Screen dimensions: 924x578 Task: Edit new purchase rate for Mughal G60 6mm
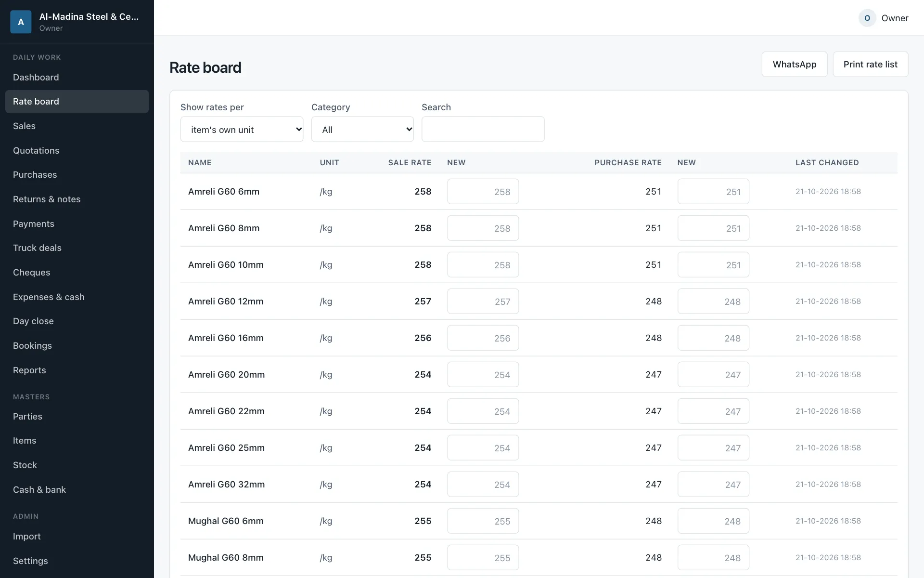click(x=713, y=521)
